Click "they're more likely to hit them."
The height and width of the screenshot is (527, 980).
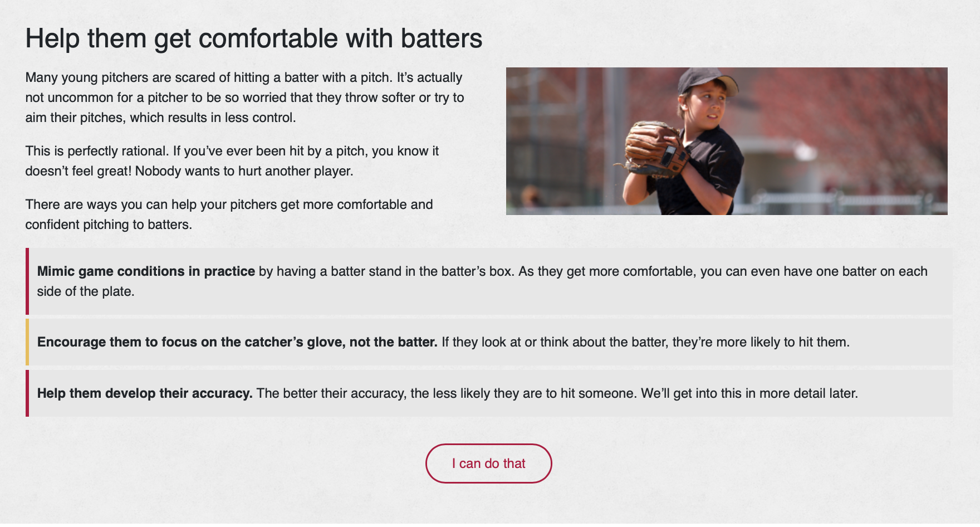pos(761,342)
